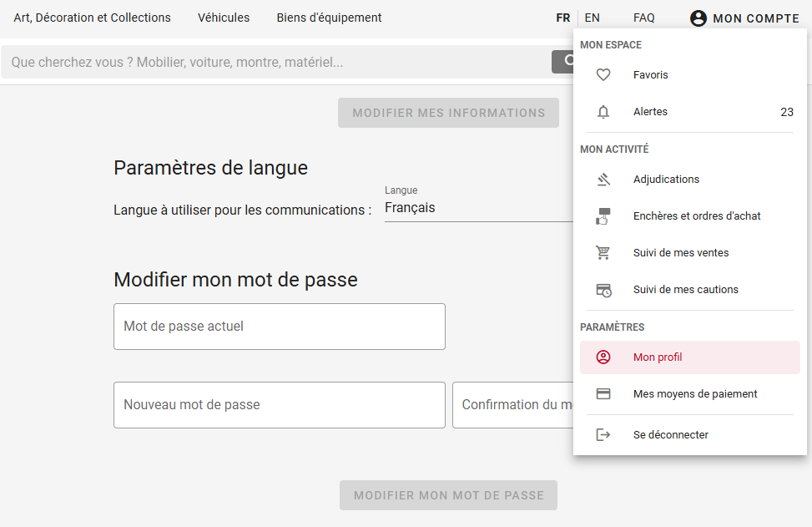This screenshot has width=812, height=527.
Task: Open Art, Décoration et Collections category
Action: pyautogui.click(x=92, y=18)
